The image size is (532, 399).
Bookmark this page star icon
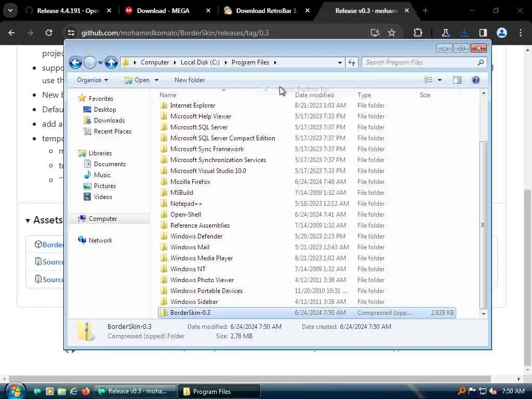(x=392, y=33)
